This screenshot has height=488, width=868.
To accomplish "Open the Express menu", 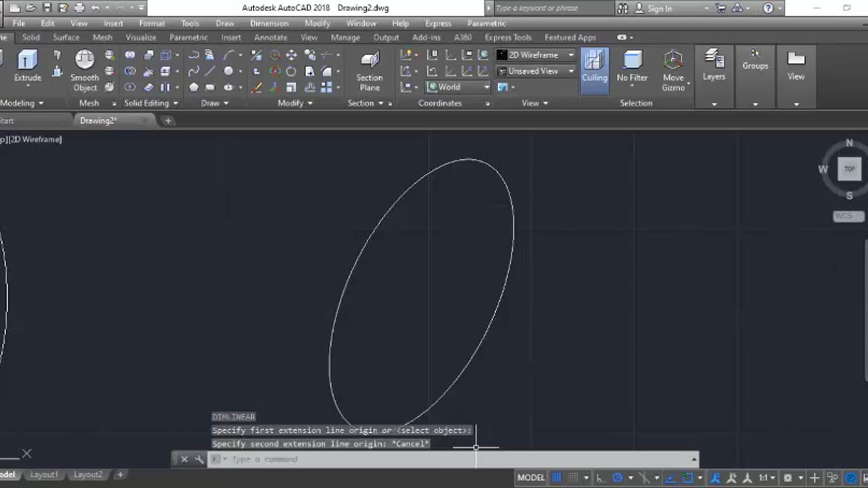I will pyautogui.click(x=438, y=23).
